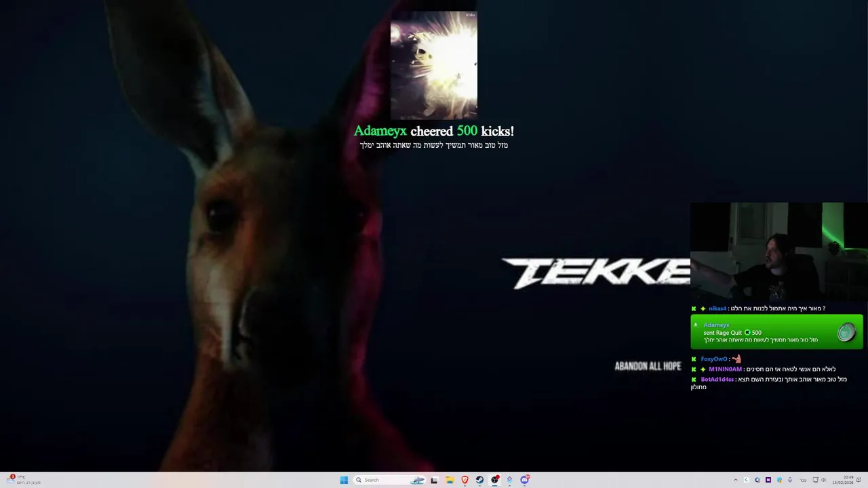The image size is (868, 488).
Task: Open the Discord taskbar icon
Action: click(x=524, y=480)
